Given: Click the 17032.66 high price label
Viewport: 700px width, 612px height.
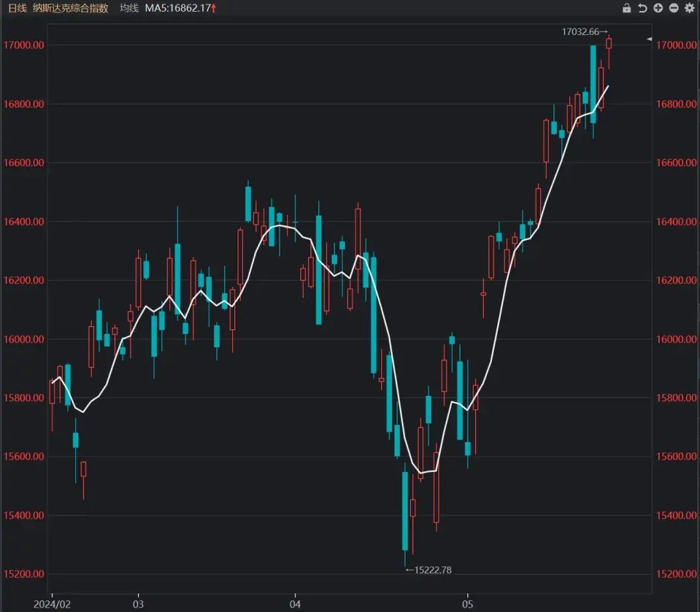Looking at the screenshot, I should [583, 31].
